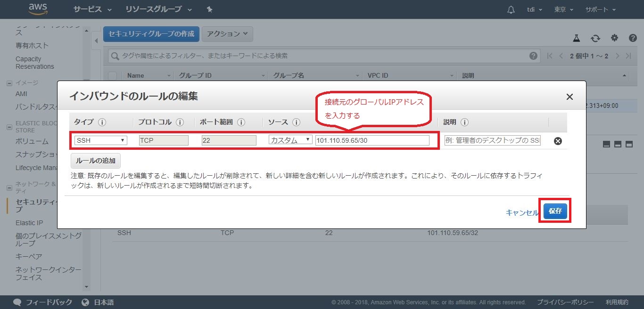Click the help question mark icon

633,38
